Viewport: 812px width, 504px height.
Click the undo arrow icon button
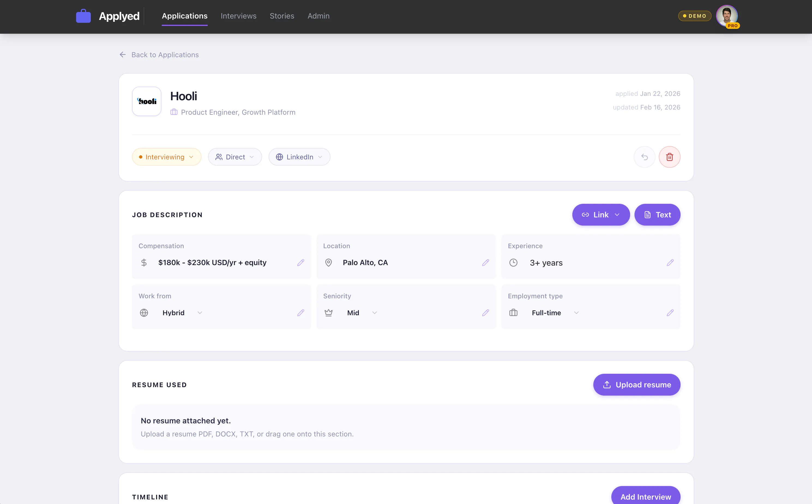pos(645,157)
